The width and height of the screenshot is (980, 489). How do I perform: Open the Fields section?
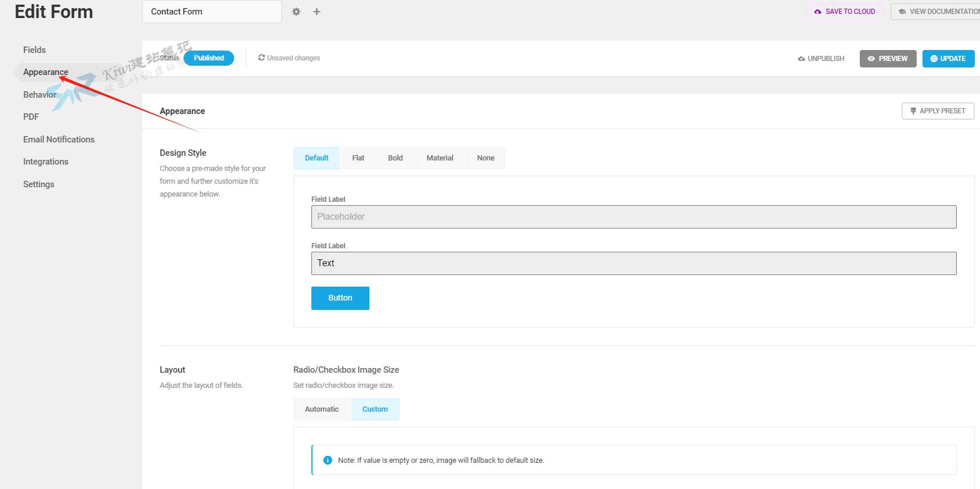(x=34, y=50)
